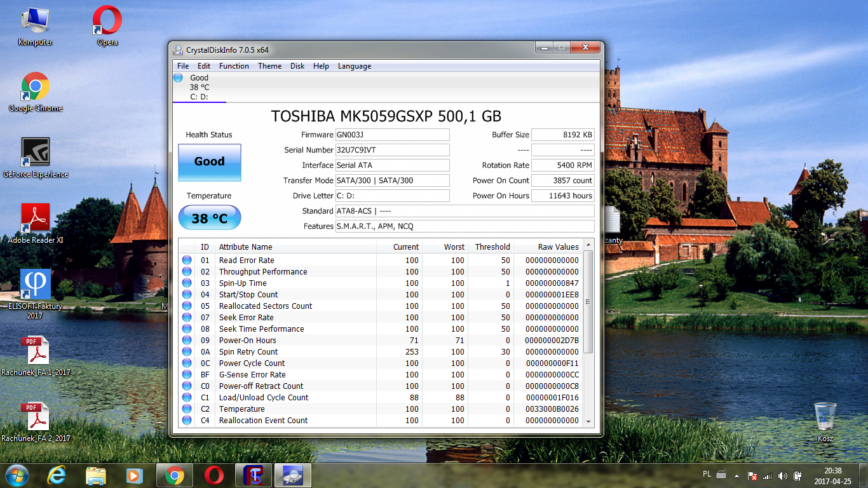Viewport: 868px width, 488px height.
Task: Open the Google Chrome desktop shortcut
Action: pyautogui.click(x=36, y=93)
